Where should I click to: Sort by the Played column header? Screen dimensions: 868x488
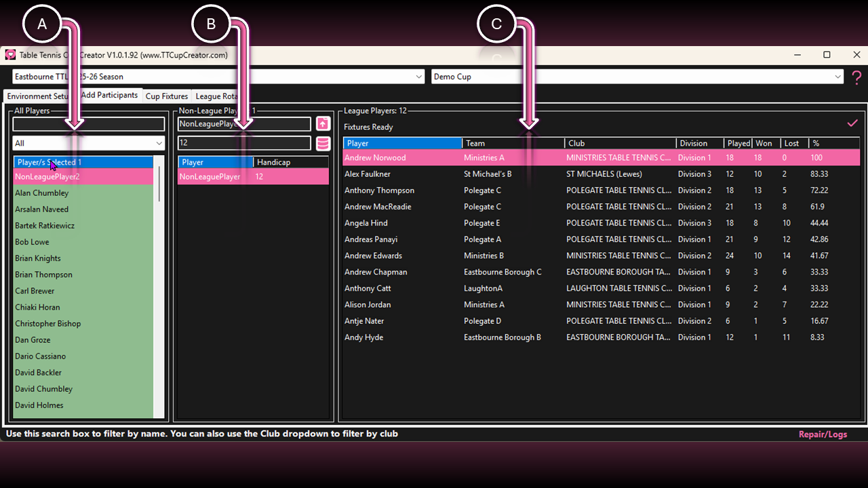(738, 143)
